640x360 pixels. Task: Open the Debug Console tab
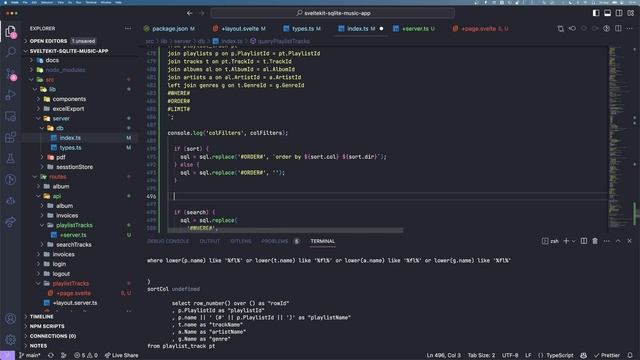point(168,241)
